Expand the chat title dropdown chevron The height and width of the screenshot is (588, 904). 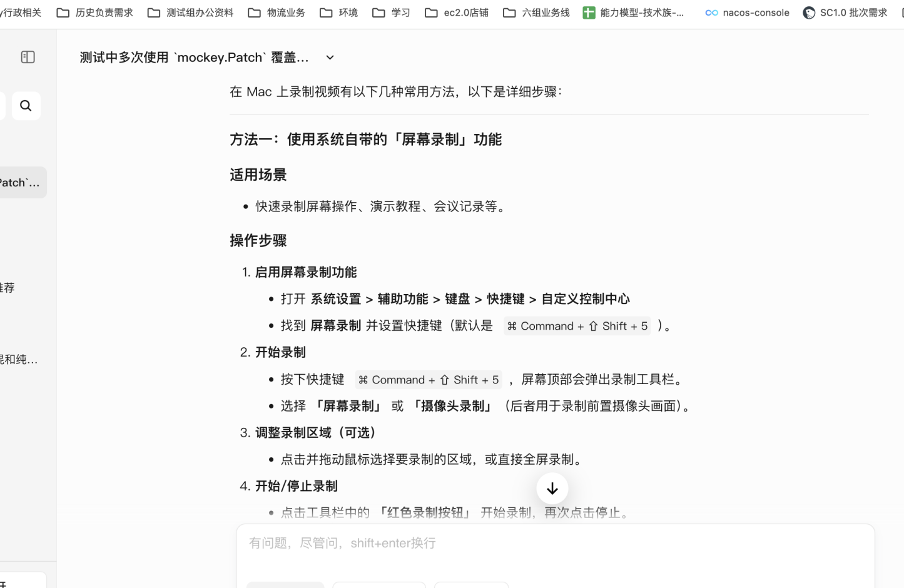[x=330, y=58]
